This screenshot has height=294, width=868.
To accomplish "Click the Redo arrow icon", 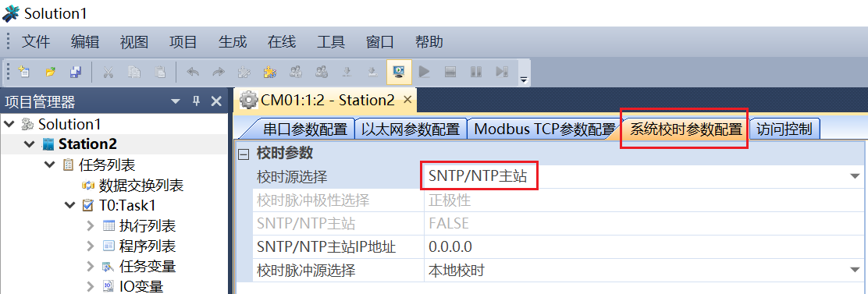I will 218,71.
